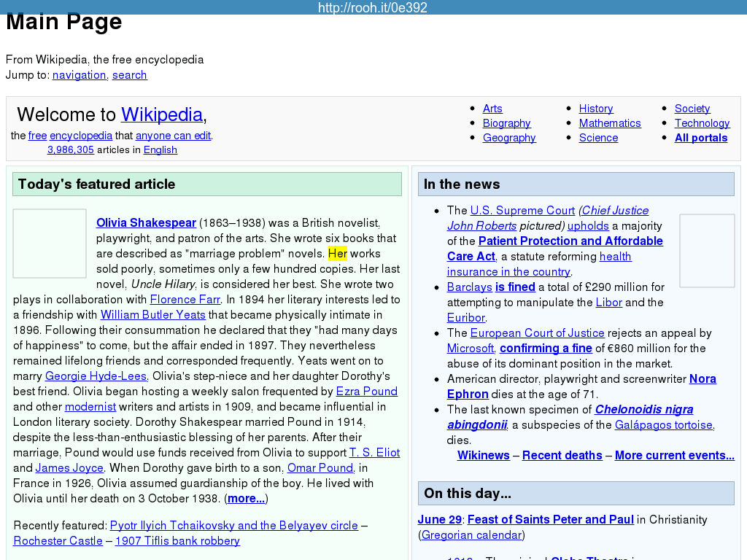Expand featured article with more... link
The height and width of the screenshot is (560, 747).
(246, 499)
